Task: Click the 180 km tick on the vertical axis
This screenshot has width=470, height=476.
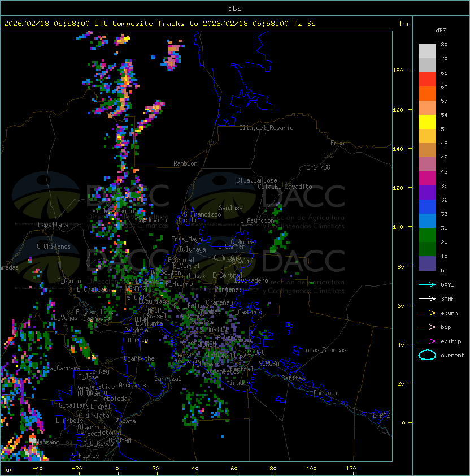Action: click(398, 71)
